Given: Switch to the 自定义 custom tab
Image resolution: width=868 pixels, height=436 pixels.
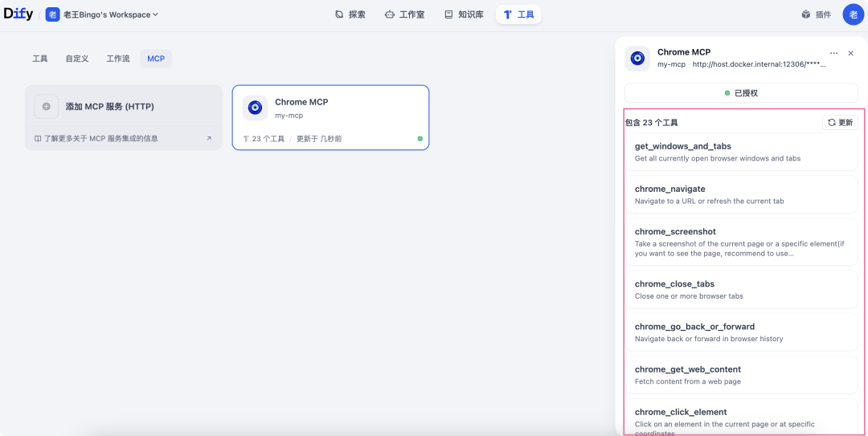Looking at the screenshot, I should pyautogui.click(x=77, y=59).
